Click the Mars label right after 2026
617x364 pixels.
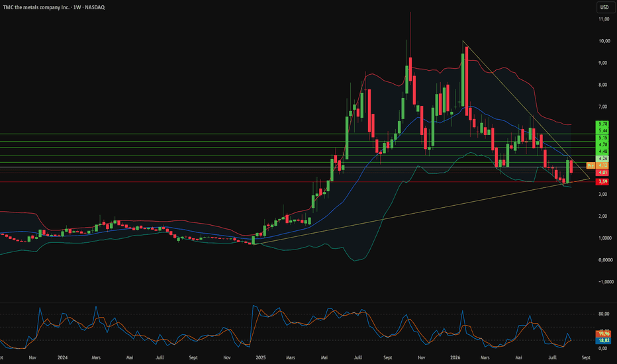[485, 357]
